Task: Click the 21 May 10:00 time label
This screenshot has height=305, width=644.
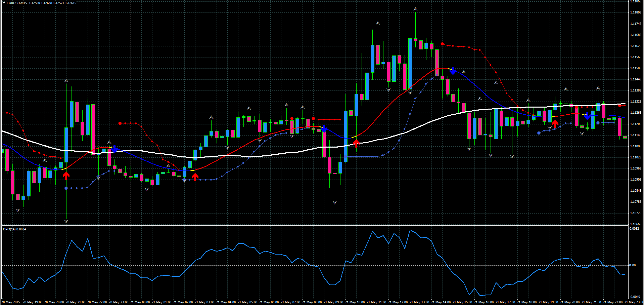Action: [x=355, y=302]
